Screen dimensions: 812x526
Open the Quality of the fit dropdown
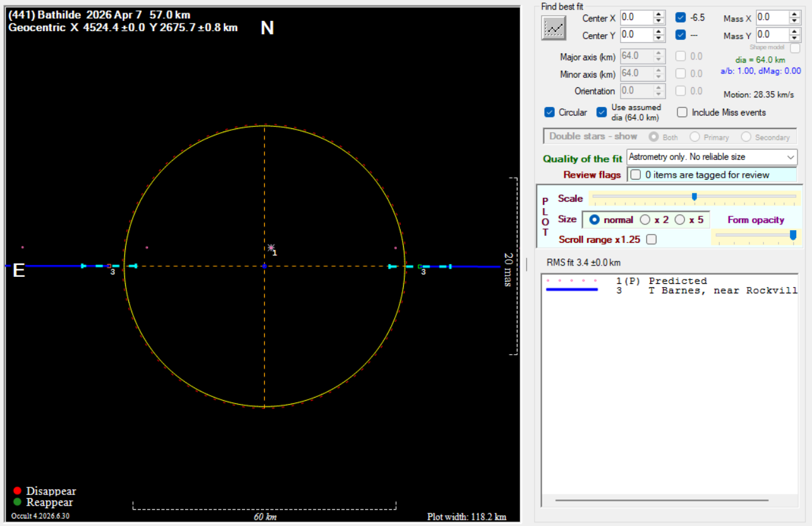[x=712, y=157]
